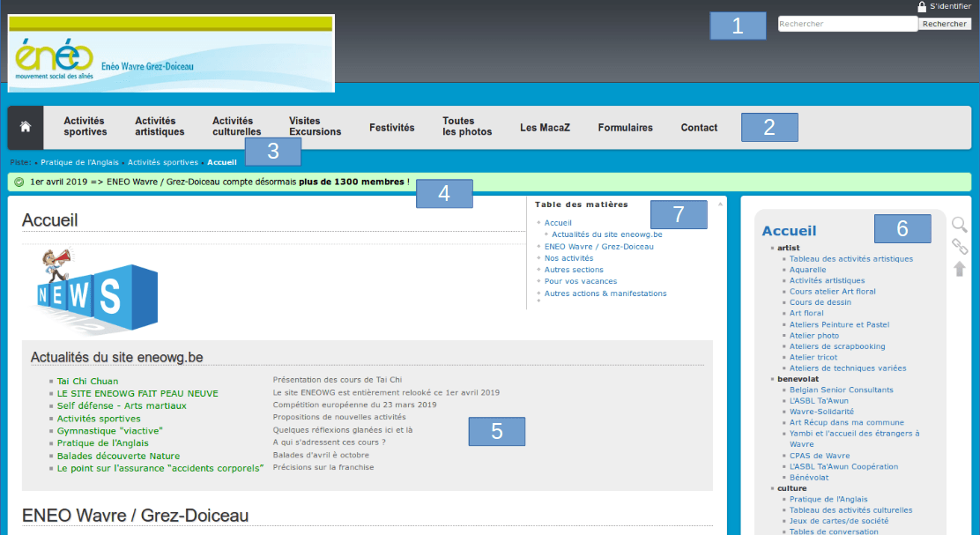Go to the Contact page

(x=699, y=128)
